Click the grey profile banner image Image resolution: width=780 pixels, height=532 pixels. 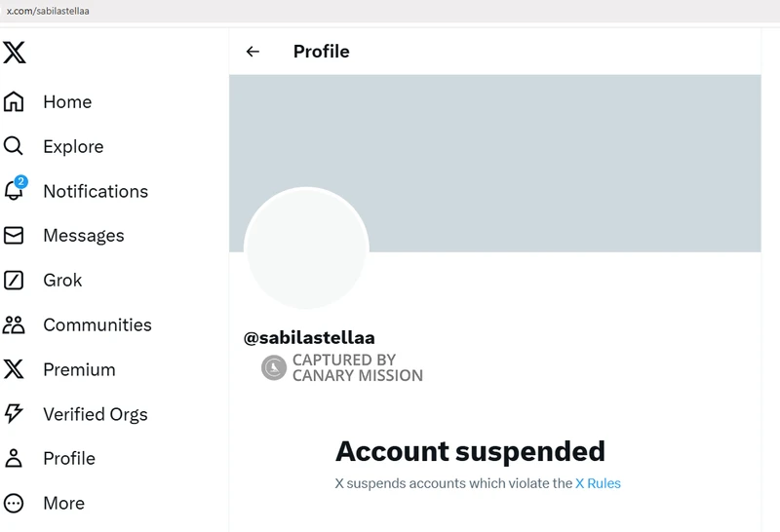[495, 163]
